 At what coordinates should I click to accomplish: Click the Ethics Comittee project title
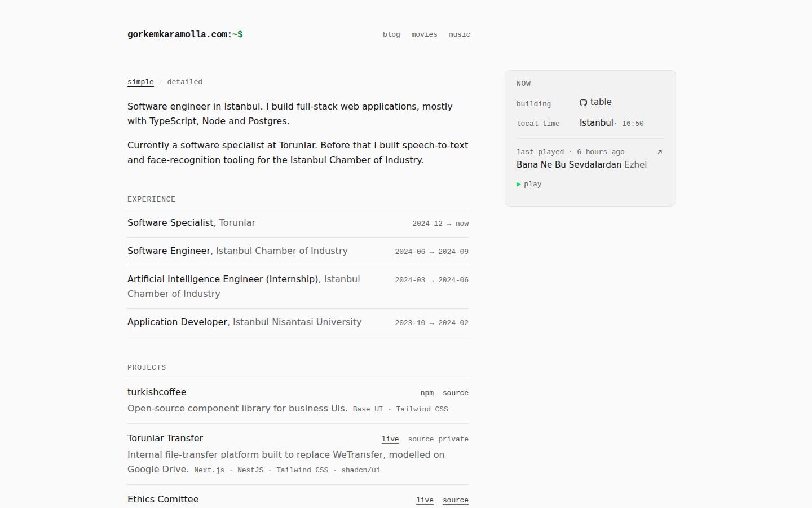(x=163, y=500)
